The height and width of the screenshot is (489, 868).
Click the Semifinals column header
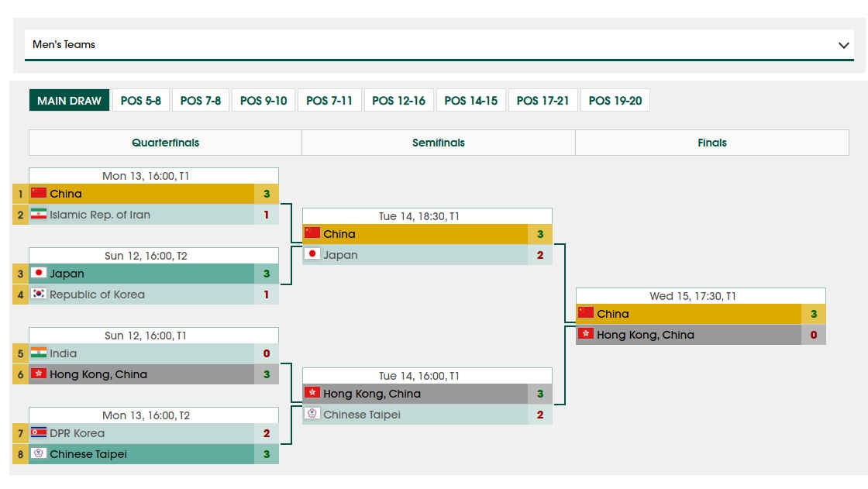tap(439, 143)
